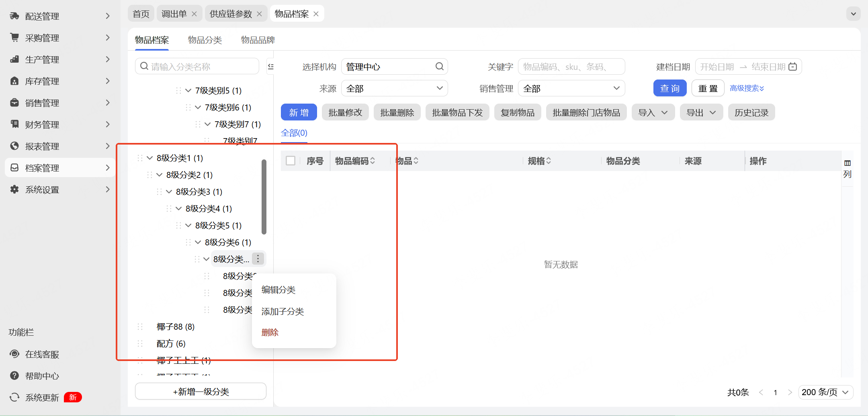Choose 删除 from context menu
Screen dimensions: 868x416
(x=270, y=332)
